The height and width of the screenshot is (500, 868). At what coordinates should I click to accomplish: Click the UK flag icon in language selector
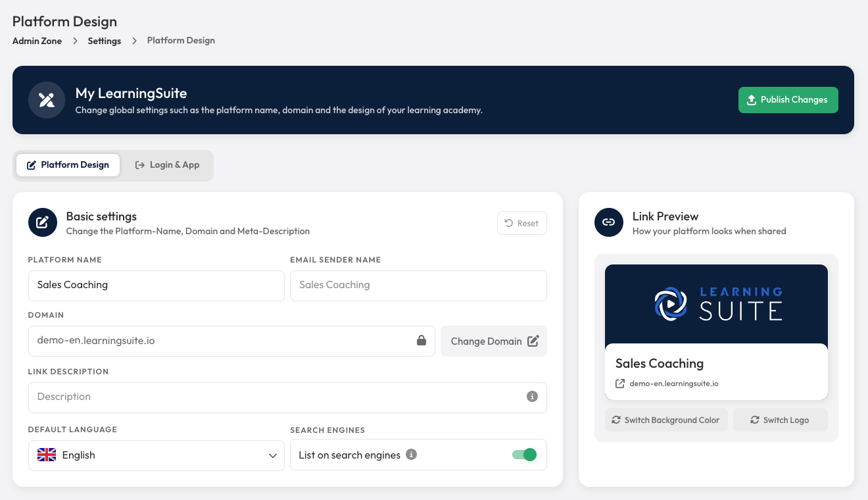click(x=46, y=455)
